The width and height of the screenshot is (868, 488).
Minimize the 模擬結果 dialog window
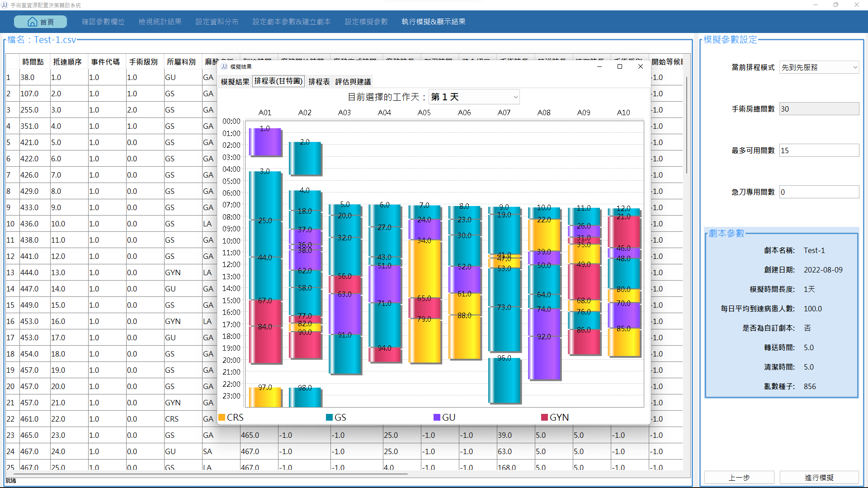point(599,66)
